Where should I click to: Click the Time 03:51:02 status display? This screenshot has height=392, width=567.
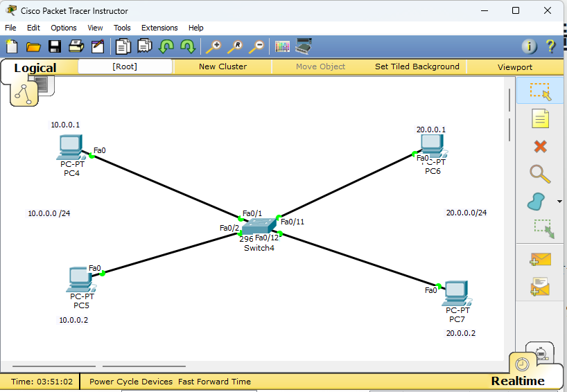click(42, 382)
